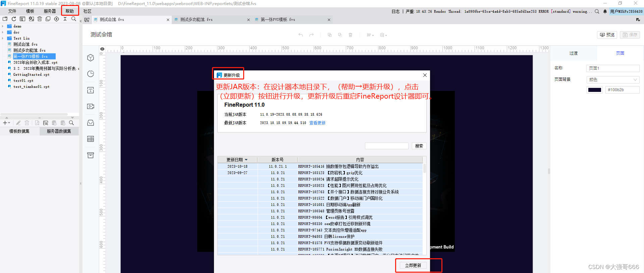Open the 3D cube component icon
The width and height of the screenshot is (644, 273).
click(91, 58)
